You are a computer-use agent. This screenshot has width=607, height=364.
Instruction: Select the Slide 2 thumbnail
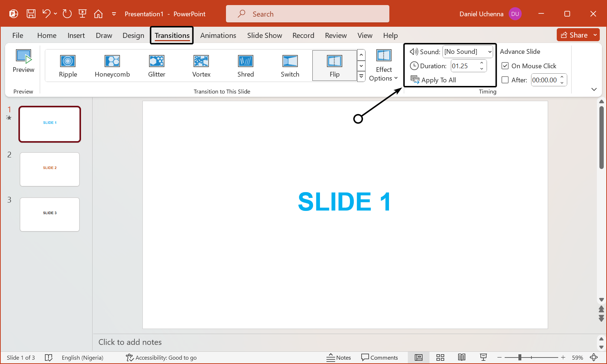(x=50, y=169)
